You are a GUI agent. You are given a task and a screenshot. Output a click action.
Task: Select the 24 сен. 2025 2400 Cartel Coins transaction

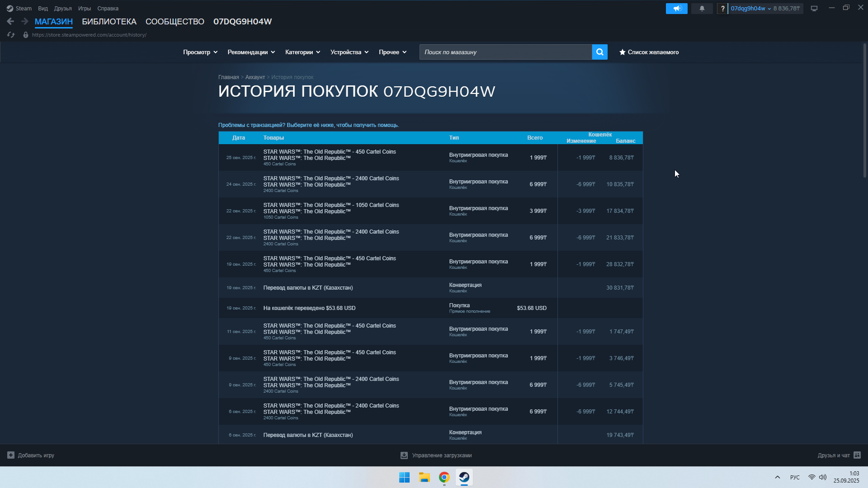430,184
